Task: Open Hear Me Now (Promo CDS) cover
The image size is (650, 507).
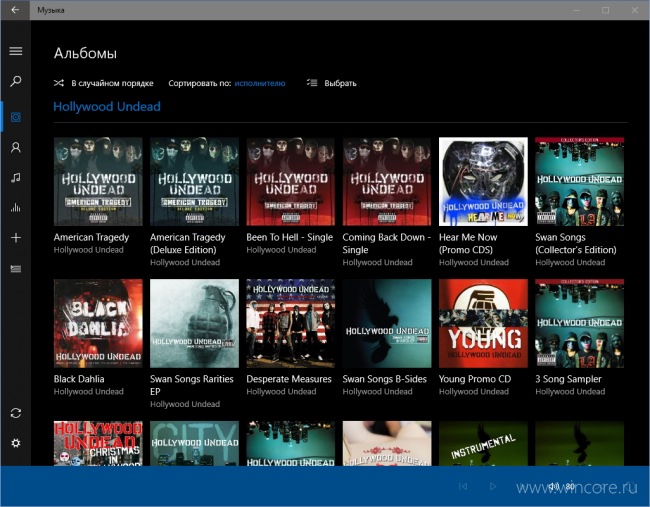Action: [483, 182]
